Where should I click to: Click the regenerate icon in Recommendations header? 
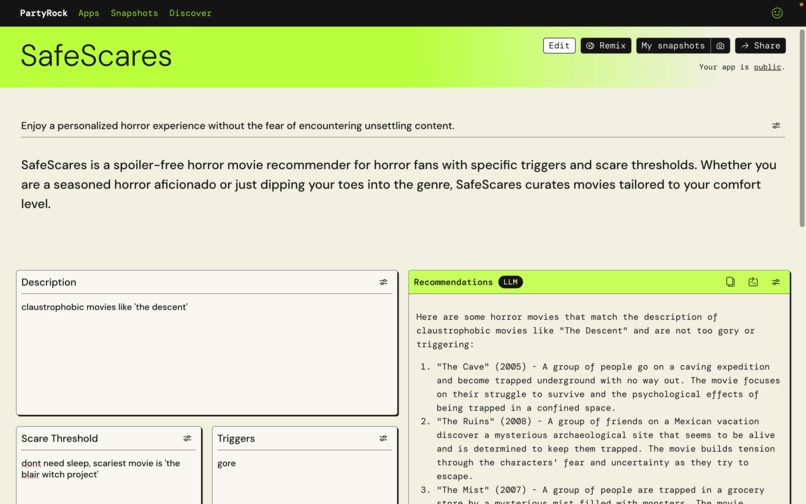click(753, 282)
